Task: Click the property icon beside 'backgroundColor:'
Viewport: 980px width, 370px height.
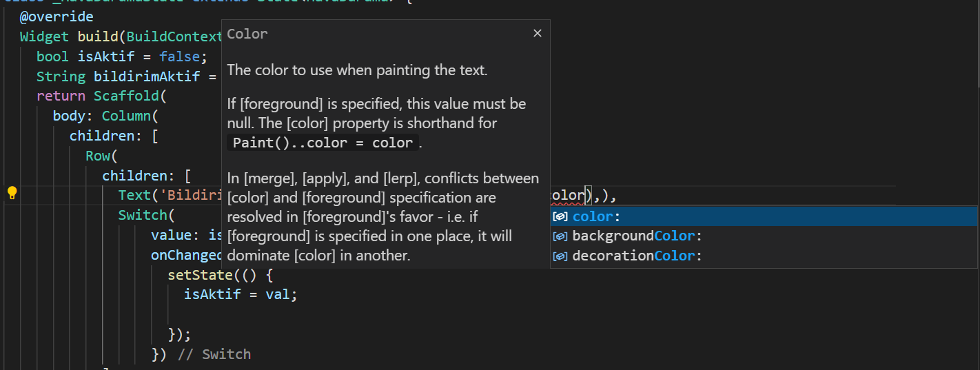Action: [x=561, y=236]
